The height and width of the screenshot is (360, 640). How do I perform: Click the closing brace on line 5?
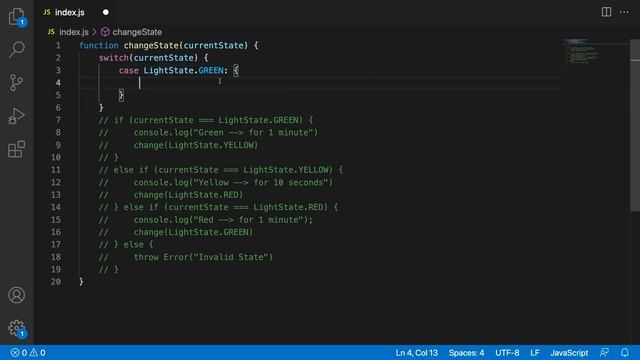coord(121,95)
